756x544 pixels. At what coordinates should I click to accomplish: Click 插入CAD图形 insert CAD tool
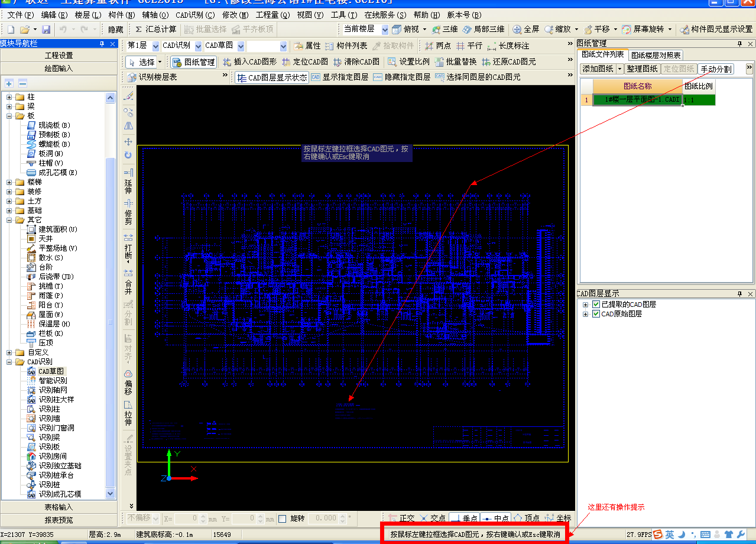(249, 61)
